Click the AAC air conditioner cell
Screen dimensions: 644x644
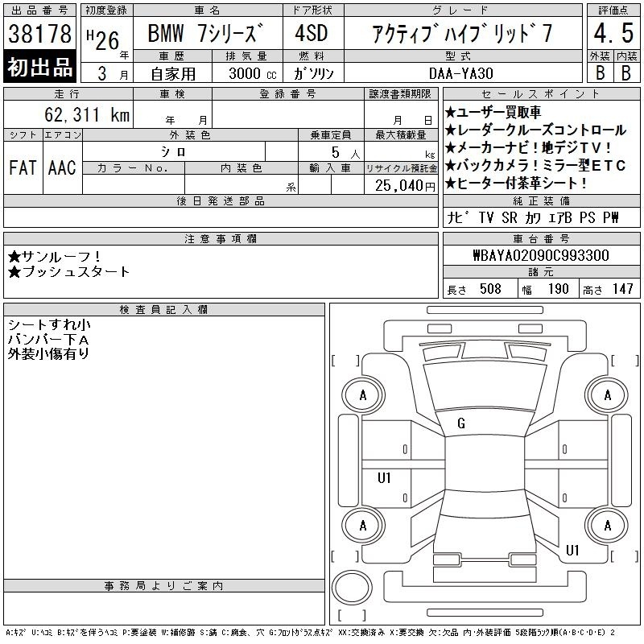62,167
